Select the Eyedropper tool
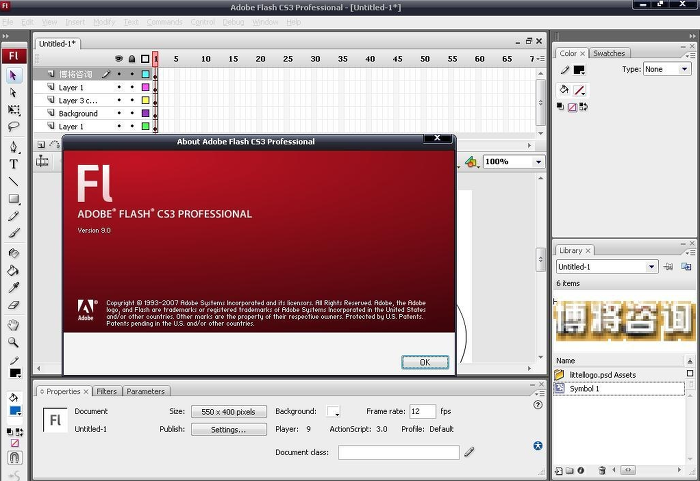This screenshot has height=481, width=700. 14,288
